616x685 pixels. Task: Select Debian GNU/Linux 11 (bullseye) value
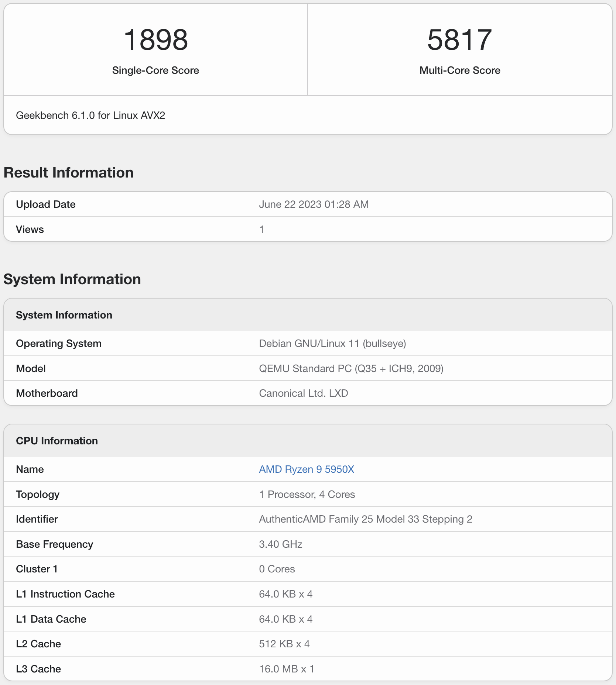pyautogui.click(x=332, y=343)
